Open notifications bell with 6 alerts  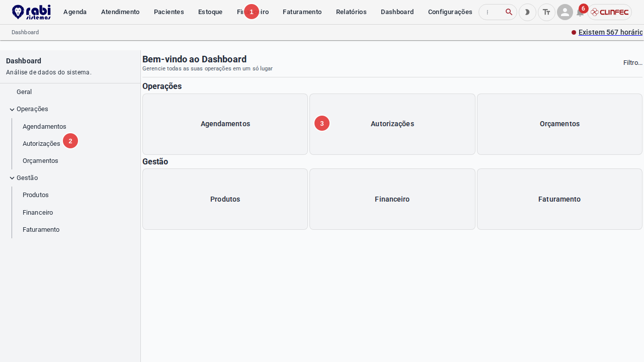tap(581, 12)
